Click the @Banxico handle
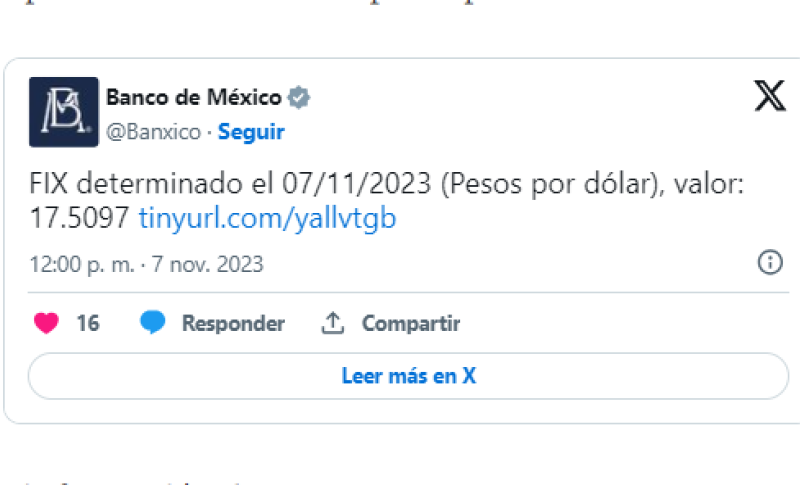The image size is (800, 485). [x=154, y=132]
